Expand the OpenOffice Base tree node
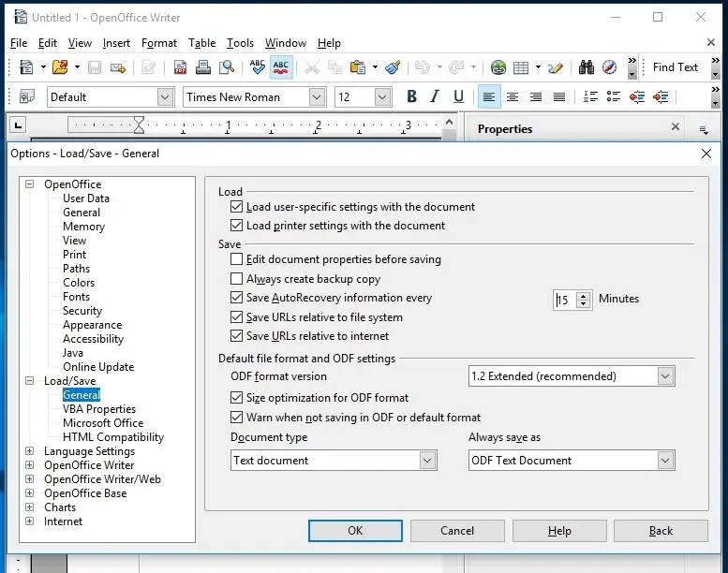The width and height of the screenshot is (728, 573). [x=29, y=492]
